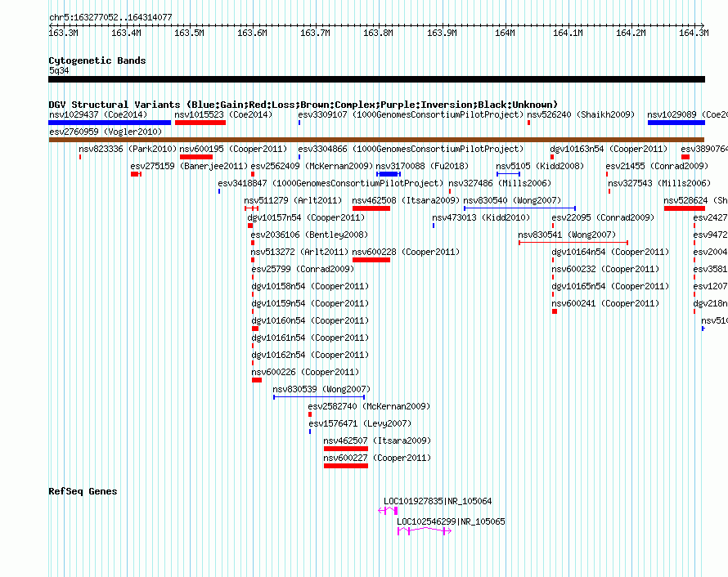Select the blue gain bar under nsv1029437
Screen dimensions: 728x577
pos(110,123)
